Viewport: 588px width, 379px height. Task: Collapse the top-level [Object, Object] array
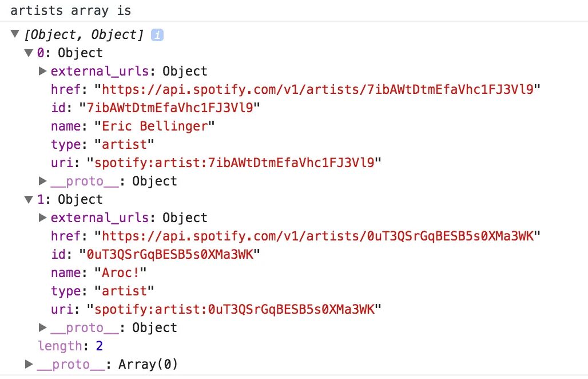click(x=15, y=34)
